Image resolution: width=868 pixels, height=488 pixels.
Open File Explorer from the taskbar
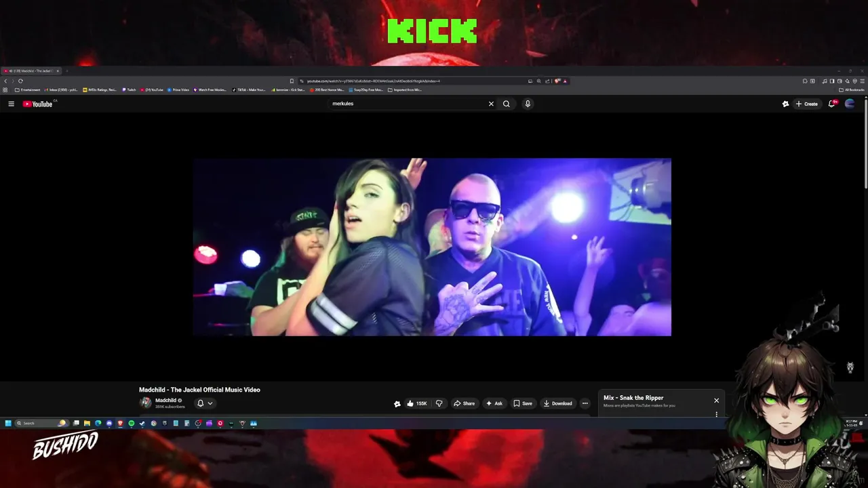point(87,423)
